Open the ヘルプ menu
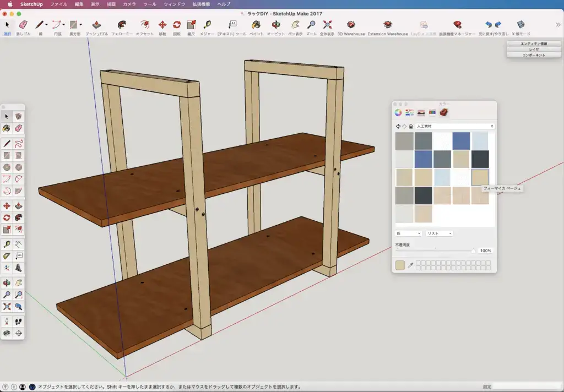564x392 pixels. click(224, 4)
